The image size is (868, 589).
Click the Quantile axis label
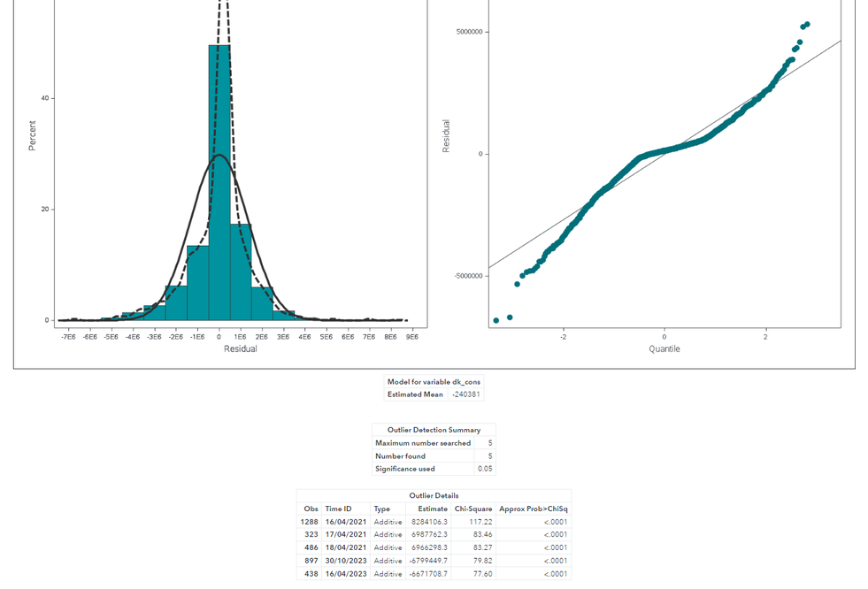(664, 349)
